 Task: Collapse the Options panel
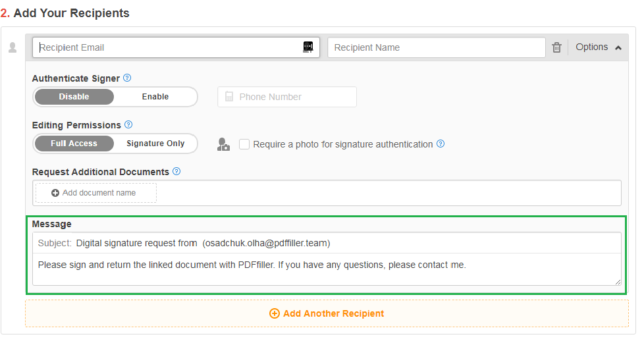click(599, 47)
